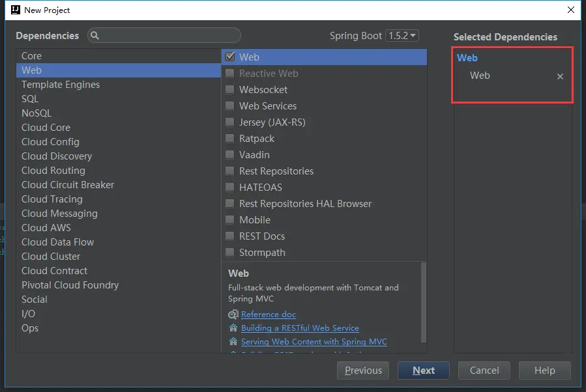Tick Rest Repositories HAL Browser checkbox
Screen dimensions: 586x392
[230, 203]
